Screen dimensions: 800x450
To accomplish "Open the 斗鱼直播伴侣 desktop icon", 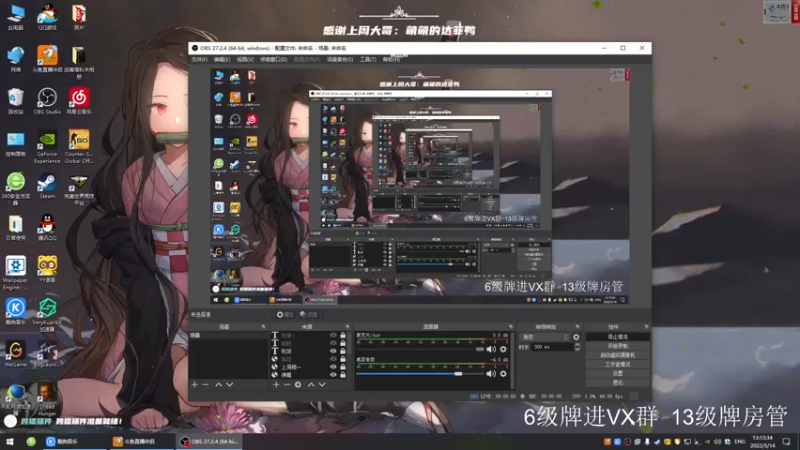I will 47,59.
